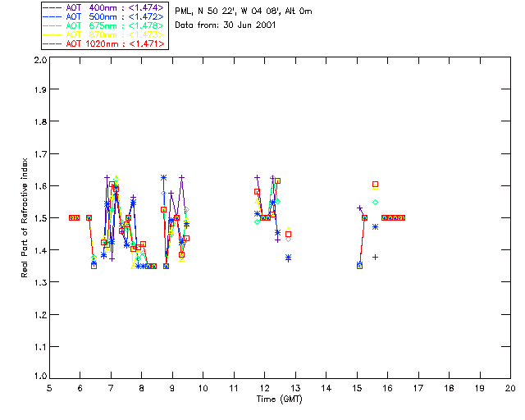Click the yellow triangle marker above 12.8
This screenshot has width=525, height=420.
pos(288,229)
